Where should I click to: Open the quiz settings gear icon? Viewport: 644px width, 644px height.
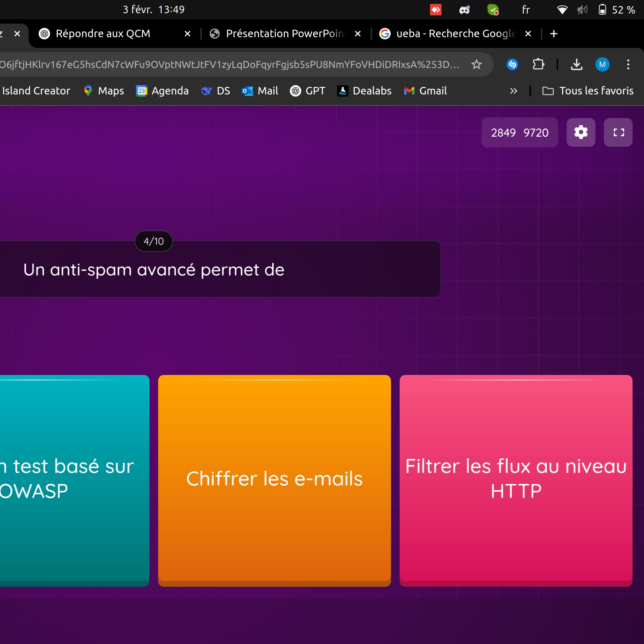tap(581, 132)
